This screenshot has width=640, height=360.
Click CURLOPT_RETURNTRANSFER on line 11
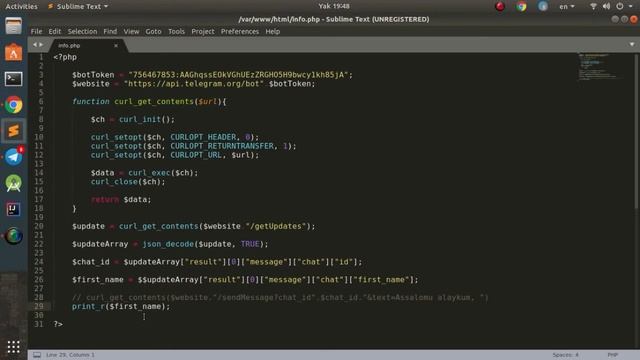222,146
